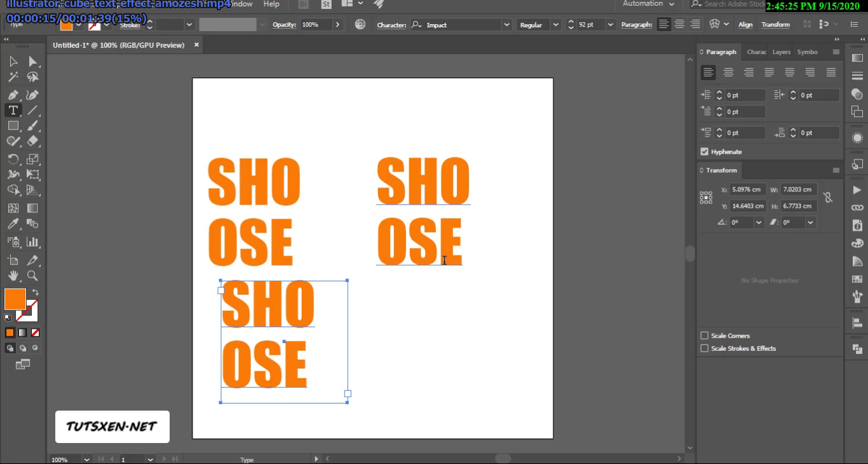Image resolution: width=868 pixels, height=464 pixels.
Task: Open the 100% zoom level dropdown
Action: click(86, 459)
